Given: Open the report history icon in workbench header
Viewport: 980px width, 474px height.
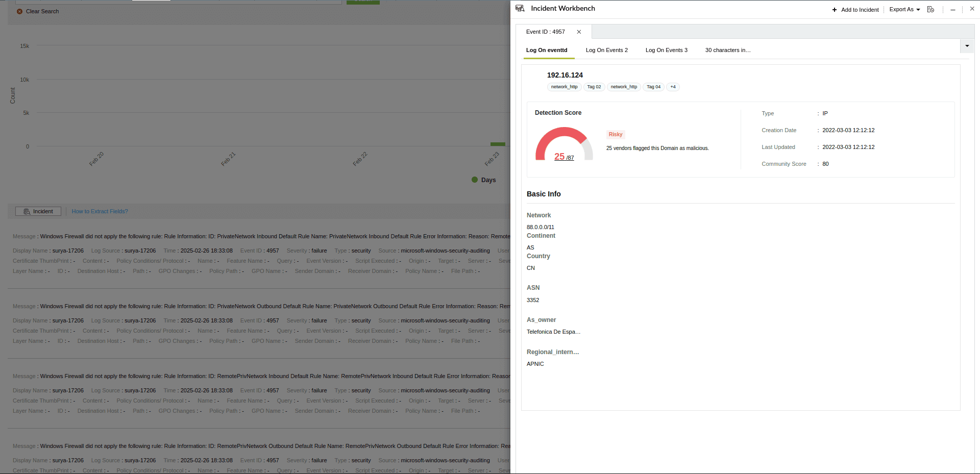Looking at the screenshot, I should (930, 9).
